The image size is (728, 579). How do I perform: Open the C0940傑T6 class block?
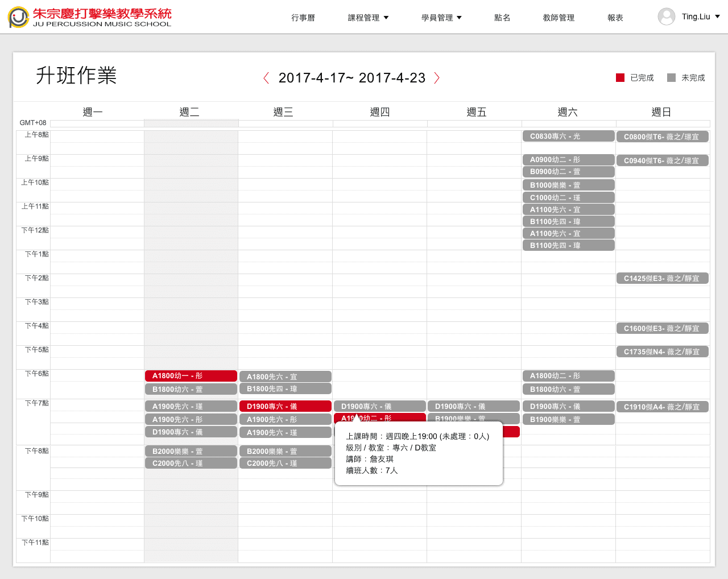pos(663,160)
